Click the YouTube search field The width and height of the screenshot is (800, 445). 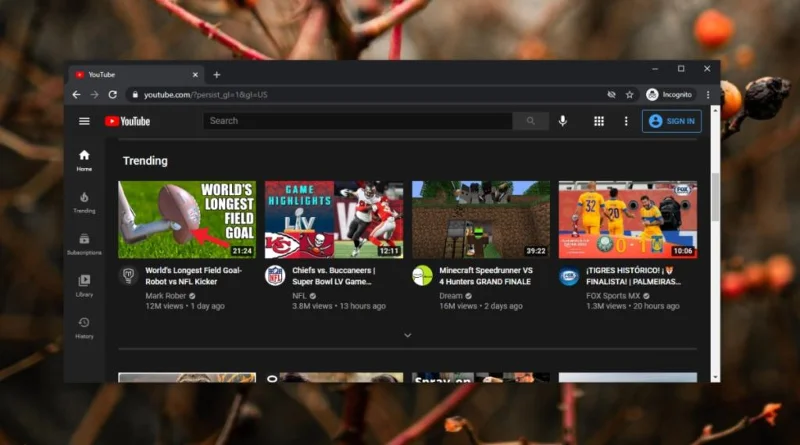[x=358, y=121]
